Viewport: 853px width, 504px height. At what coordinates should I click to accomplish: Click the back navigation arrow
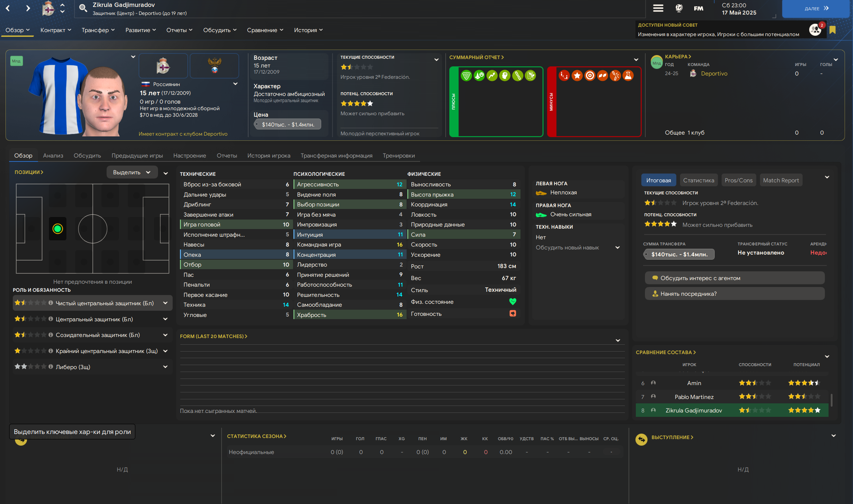(8, 8)
